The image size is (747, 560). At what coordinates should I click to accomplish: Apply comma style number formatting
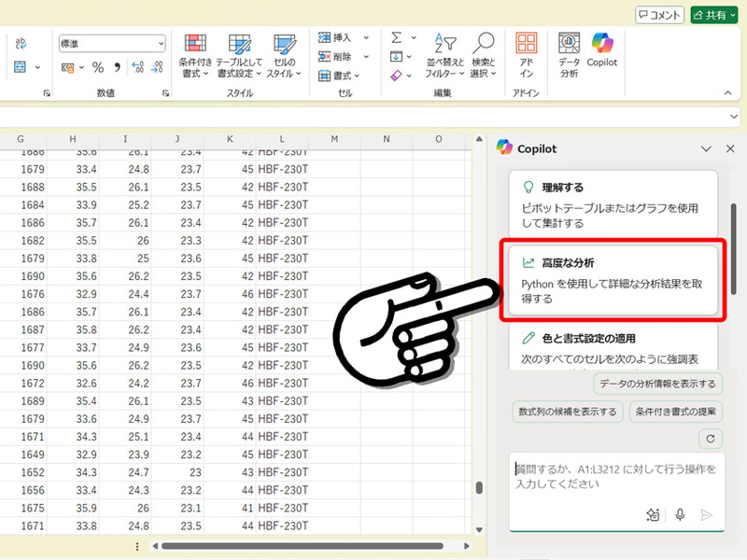tap(118, 67)
